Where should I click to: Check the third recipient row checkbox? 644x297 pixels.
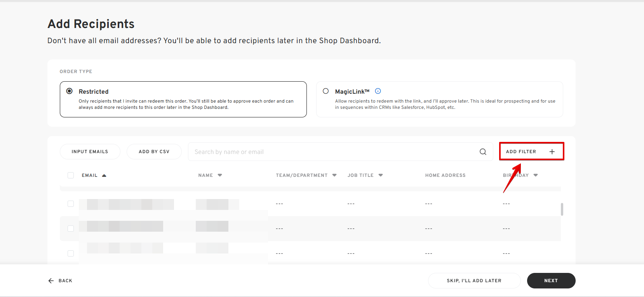(71, 253)
